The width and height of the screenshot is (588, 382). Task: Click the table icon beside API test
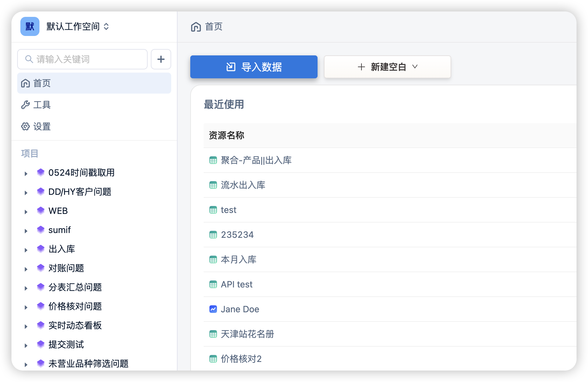213,284
